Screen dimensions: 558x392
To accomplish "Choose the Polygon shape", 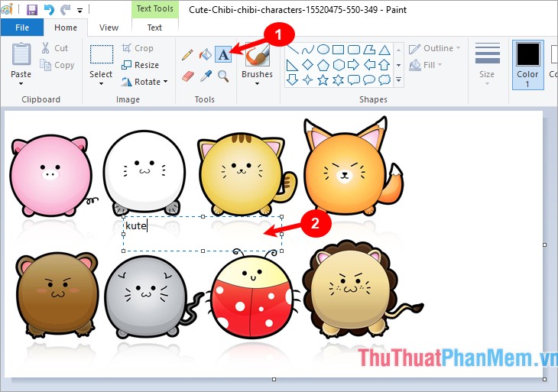I will pyautogui.click(x=369, y=50).
